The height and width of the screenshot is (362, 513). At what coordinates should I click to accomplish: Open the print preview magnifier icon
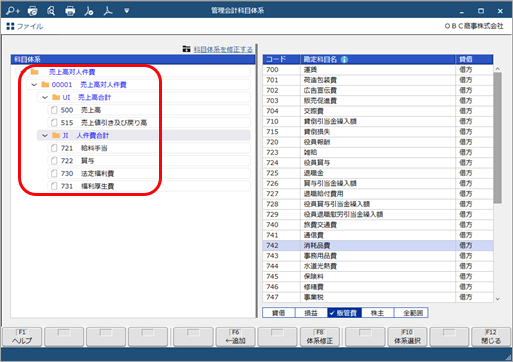click(x=51, y=11)
